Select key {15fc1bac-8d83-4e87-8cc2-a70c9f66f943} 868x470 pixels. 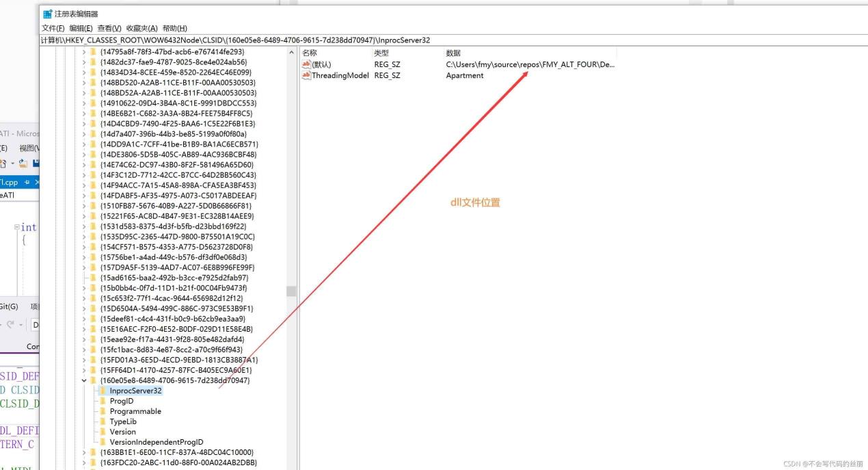point(171,350)
